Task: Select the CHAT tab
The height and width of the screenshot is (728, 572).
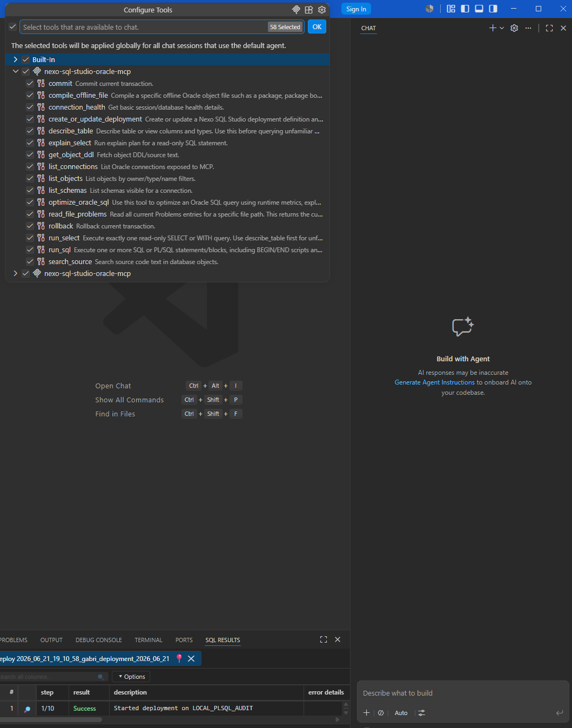Action: click(x=368, y=28)
